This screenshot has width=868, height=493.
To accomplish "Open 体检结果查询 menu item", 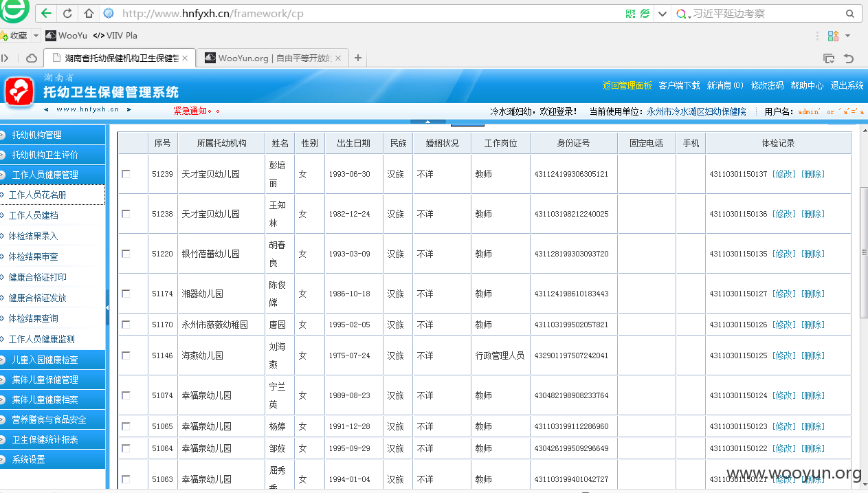I will (x=52, y=318).
